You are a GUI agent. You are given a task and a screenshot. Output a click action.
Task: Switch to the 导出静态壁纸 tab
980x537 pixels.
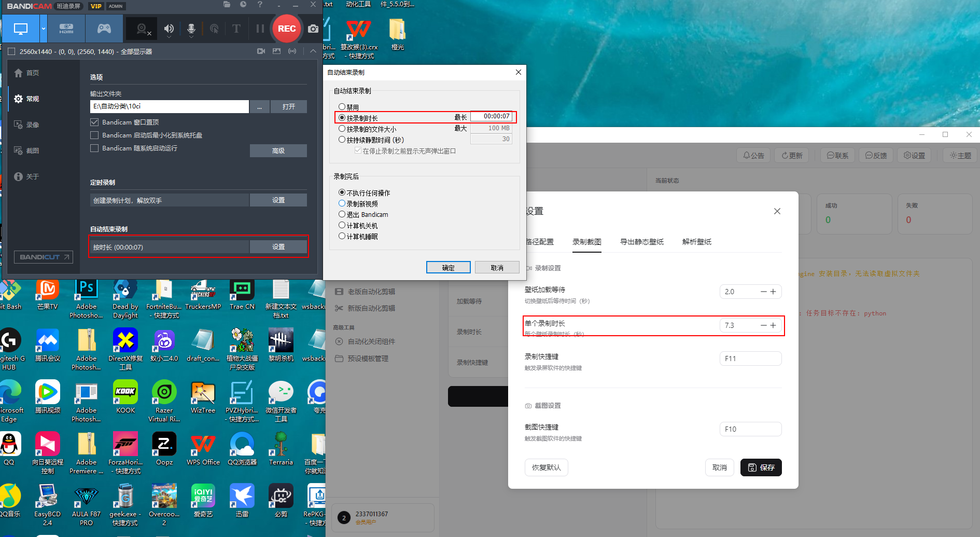pyautogui.click(x=641, y=242)
